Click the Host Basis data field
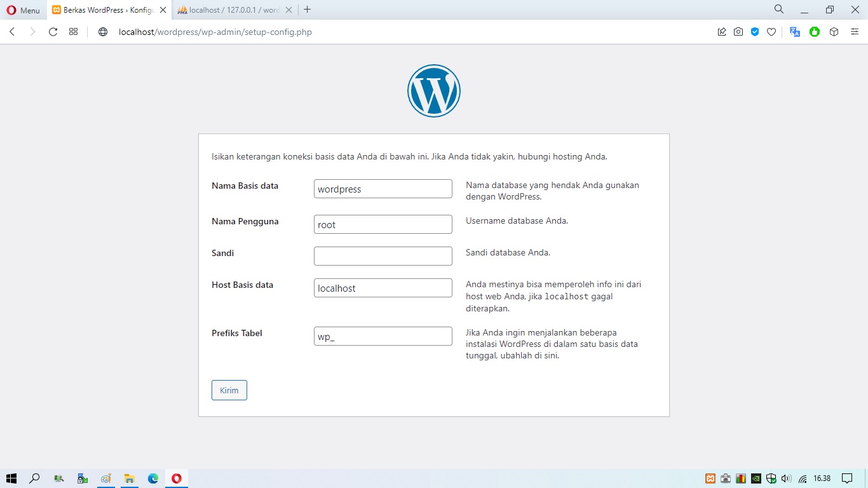The image size is (868, 488). coord(383,288)
